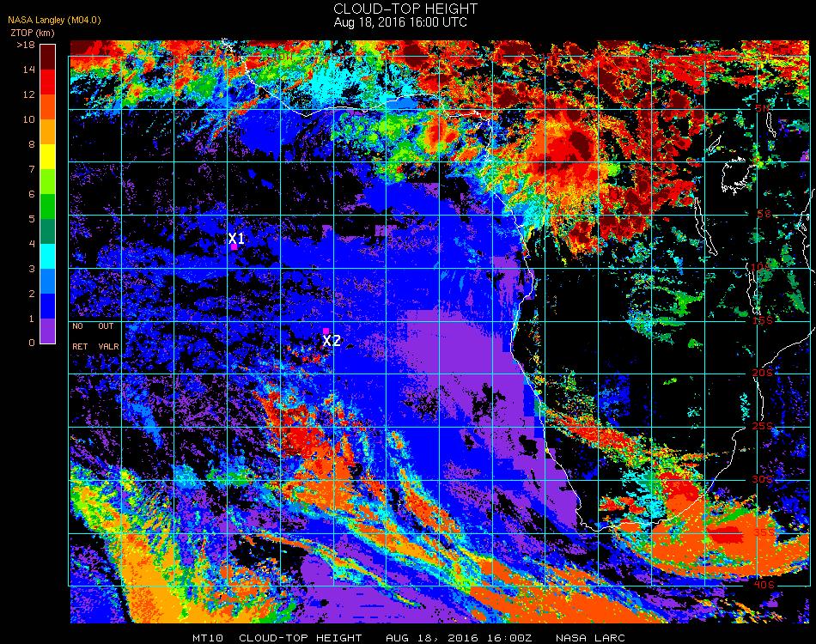Click the 'RET' legend label
The image size is (816, 644).
(x=80, y=346)
